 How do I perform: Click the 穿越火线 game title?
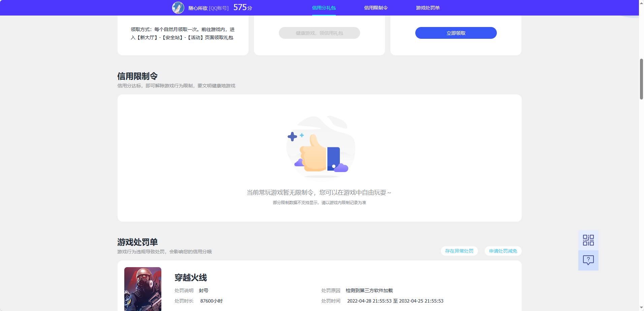coord(191,278)
